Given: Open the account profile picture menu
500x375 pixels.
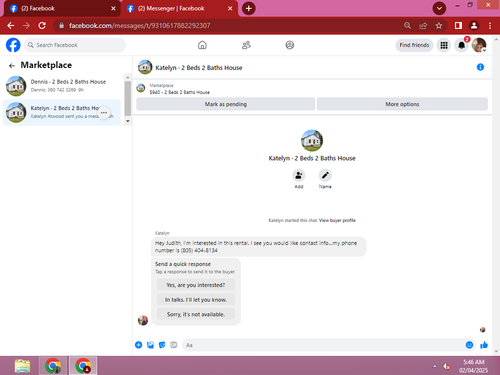Looking at the screenshot, I should pos(479,45).
